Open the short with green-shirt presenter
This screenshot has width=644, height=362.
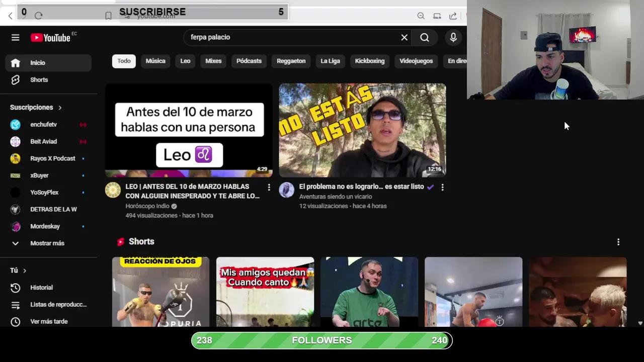369,292
